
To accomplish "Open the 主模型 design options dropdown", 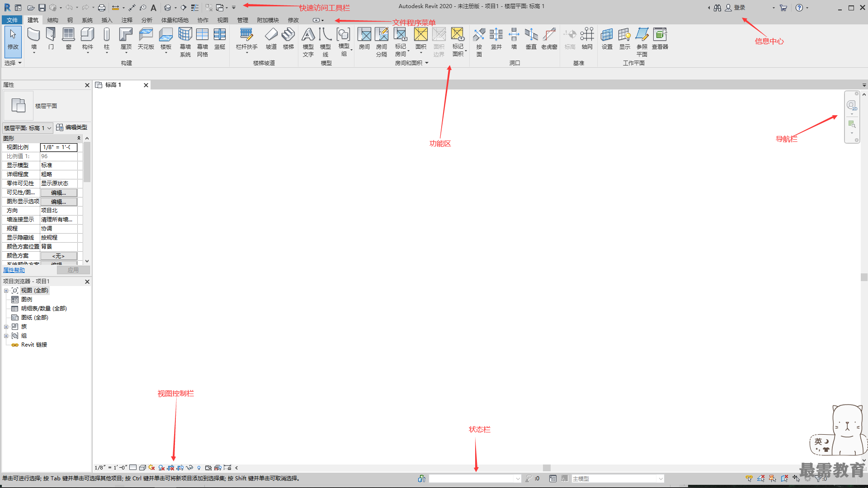I will pyautogui.click(x=618, y=479).
